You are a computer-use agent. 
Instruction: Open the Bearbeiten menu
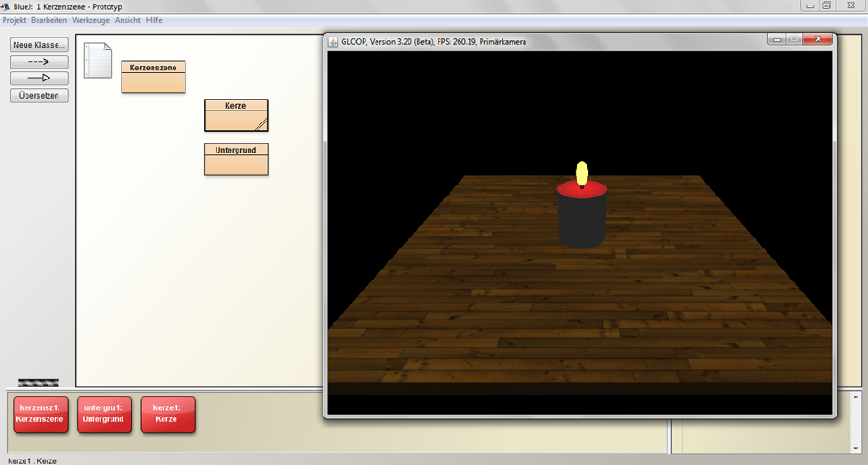tap(48, 20)
